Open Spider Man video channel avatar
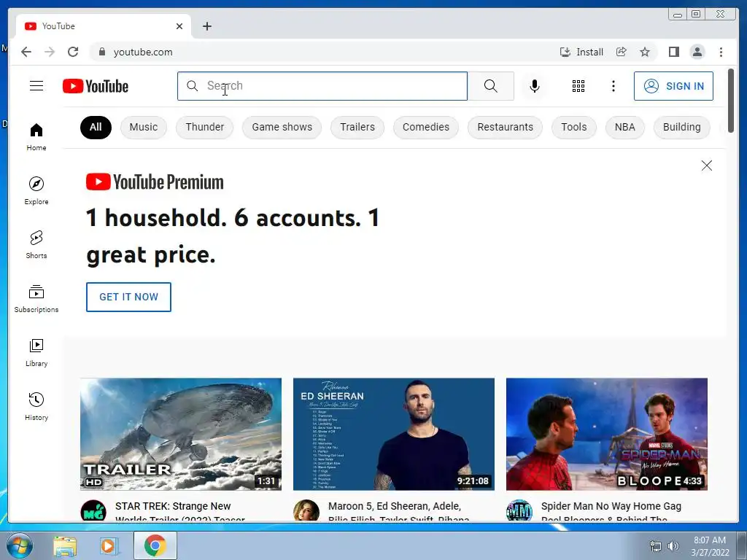The image size is (747, 560). tap(519, 511)
